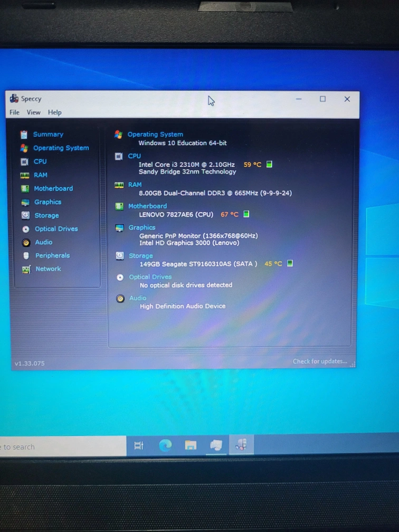399x532 pixels.
Task: Select the CPU icon in the sidebar
Action: (24, 162)
